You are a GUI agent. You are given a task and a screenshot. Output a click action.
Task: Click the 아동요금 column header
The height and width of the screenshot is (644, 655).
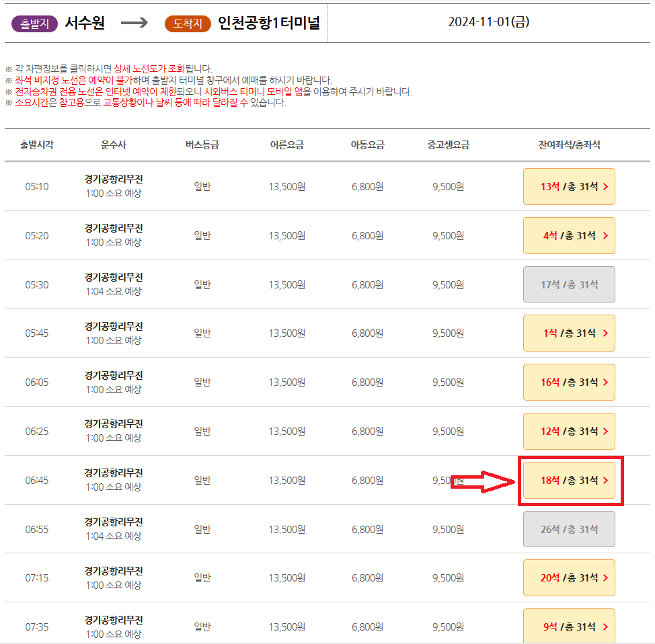click(x=368, y=145)
